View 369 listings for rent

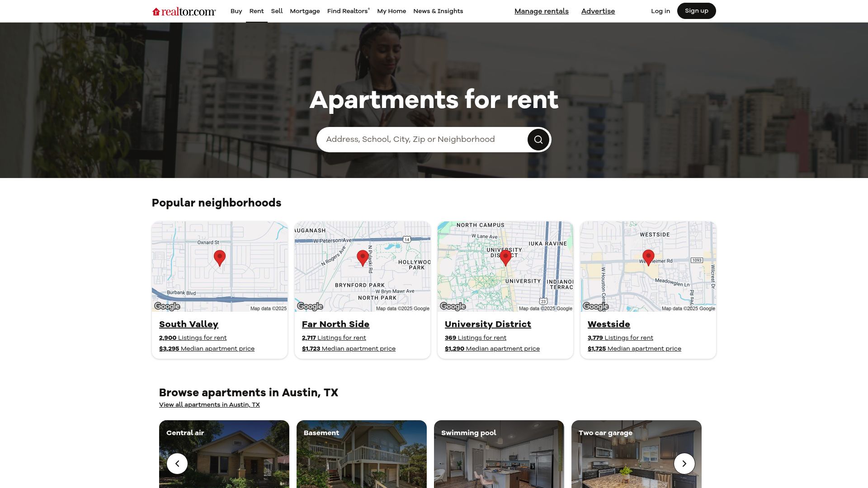pyautogui.click(x=475, y=338)
